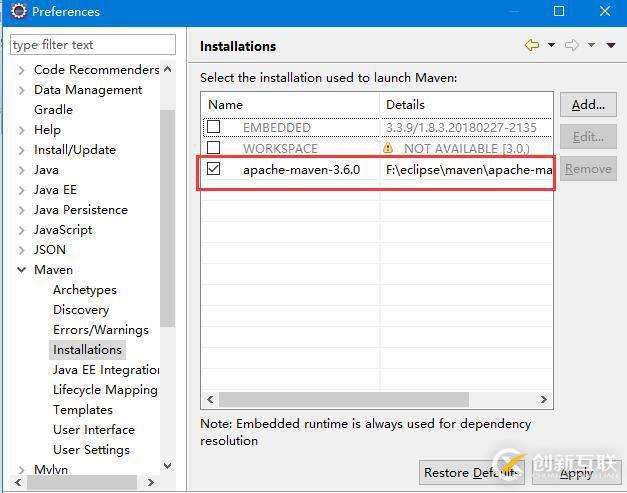Tick the WORKSPACE installation checkbox

coord(214,148)
